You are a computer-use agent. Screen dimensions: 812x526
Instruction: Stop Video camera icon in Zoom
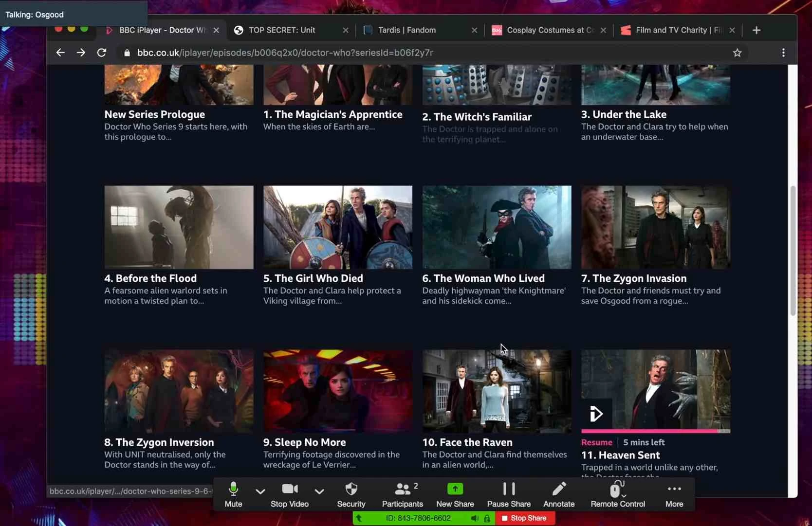290,494
